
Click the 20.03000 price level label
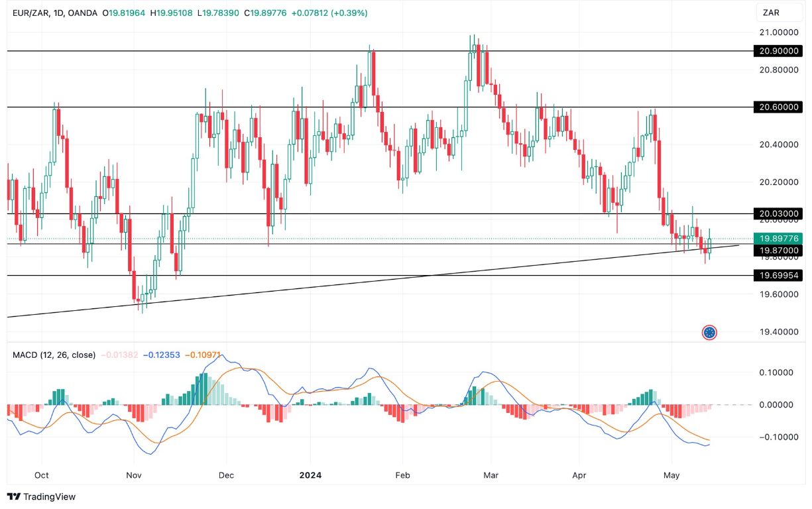pos(777,214)
